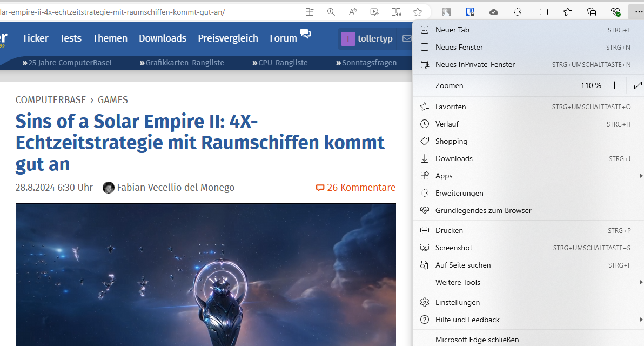The width and height of the screenshot is (644, 346).
Task: Select Microsoft Edge schließen
Action: click(x=528, y=340)
